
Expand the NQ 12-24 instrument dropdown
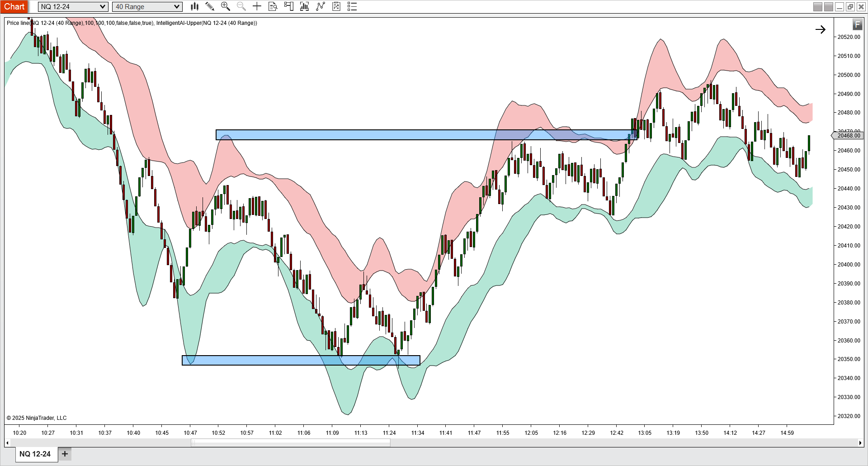click(x=73, y=6)
